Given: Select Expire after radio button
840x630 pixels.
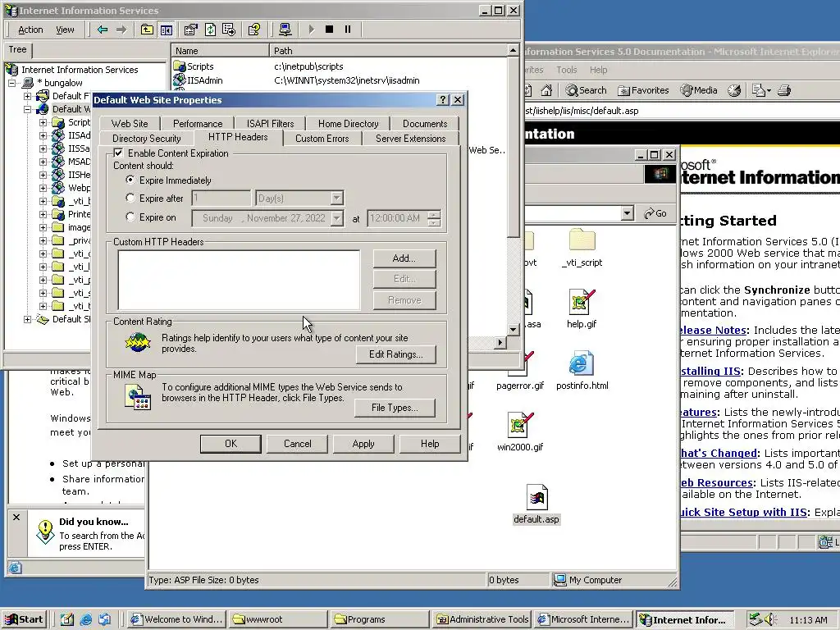Looking at the screenshot, I should (x=130, y=198).
